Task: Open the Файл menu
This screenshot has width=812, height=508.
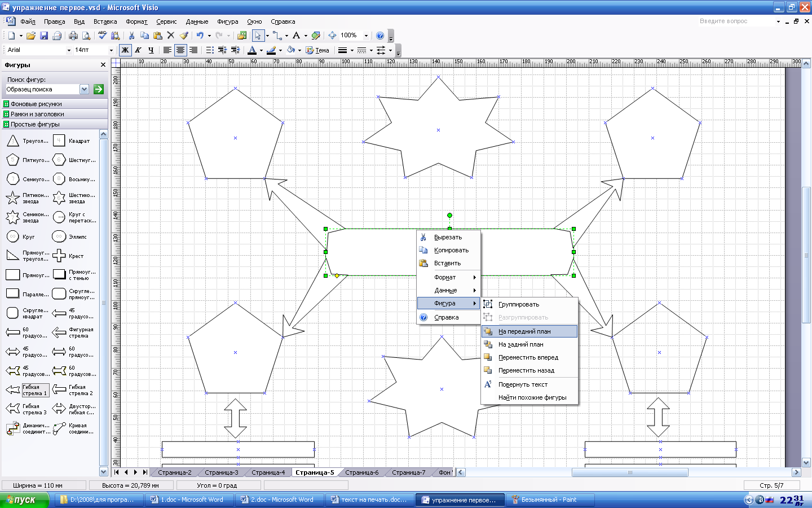Action: click(28, 21)
